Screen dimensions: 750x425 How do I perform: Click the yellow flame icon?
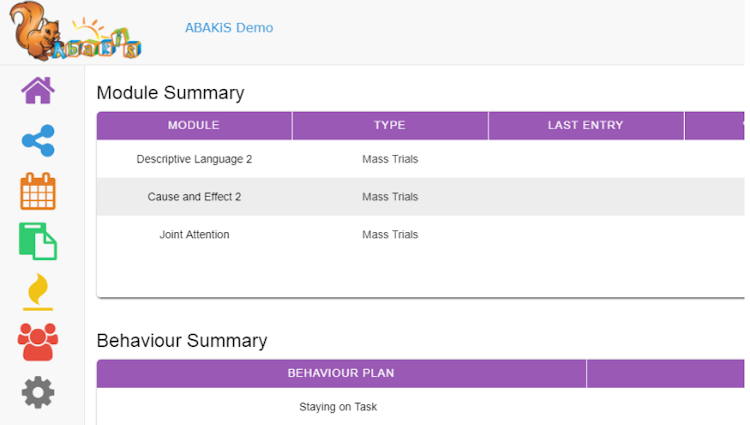point(38,292)
